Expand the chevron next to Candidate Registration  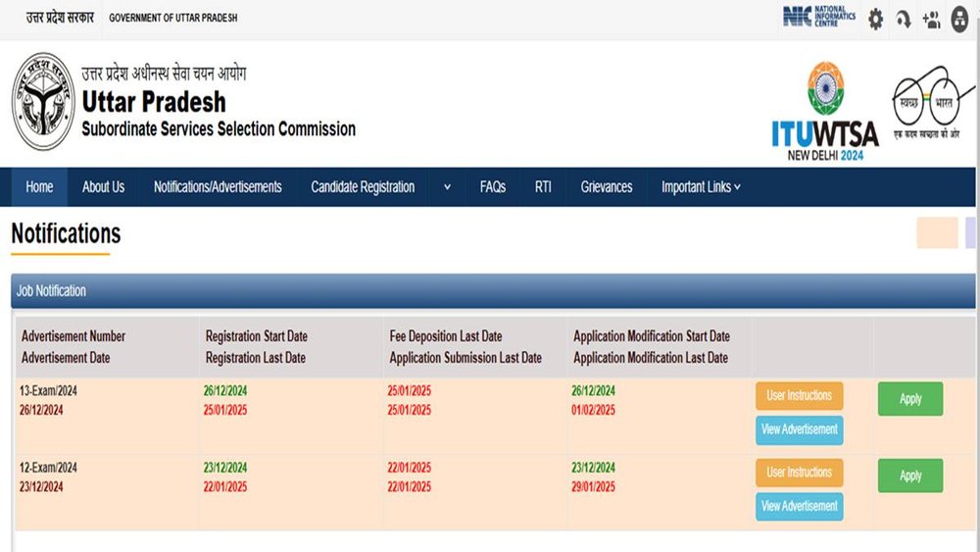[447, 187]
